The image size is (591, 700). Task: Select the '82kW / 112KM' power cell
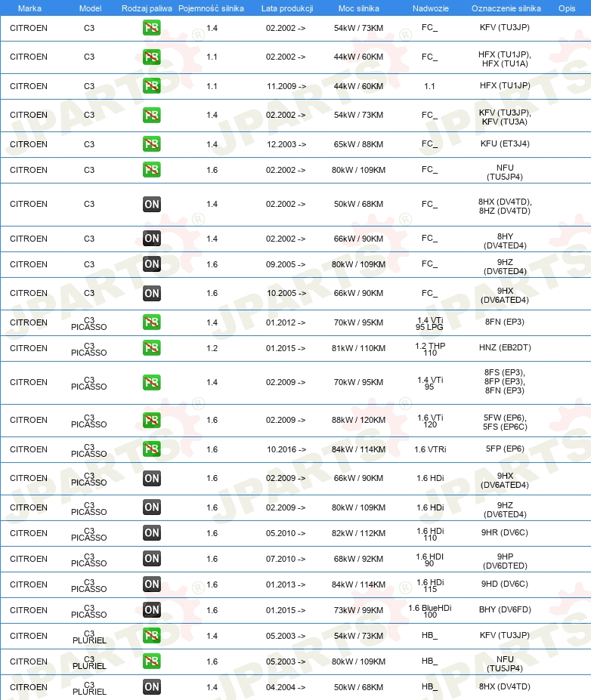358,533
